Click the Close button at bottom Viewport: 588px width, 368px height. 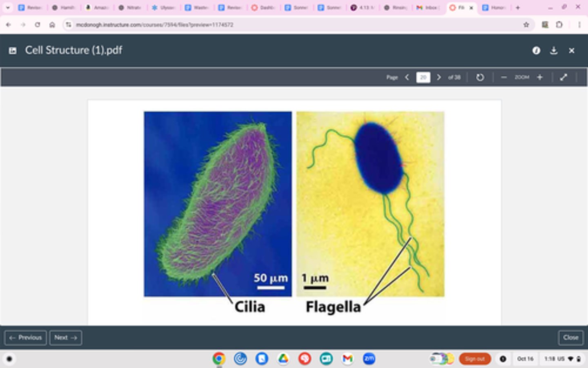(570, 338)
